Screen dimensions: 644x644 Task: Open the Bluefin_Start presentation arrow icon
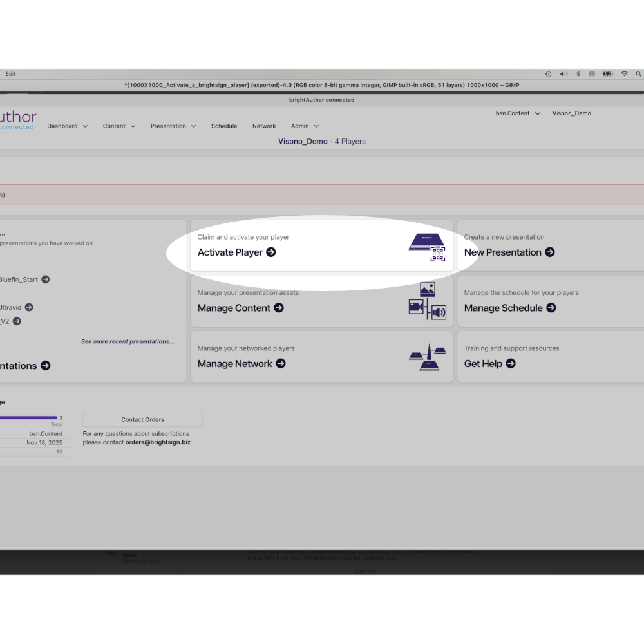point(46,279)
